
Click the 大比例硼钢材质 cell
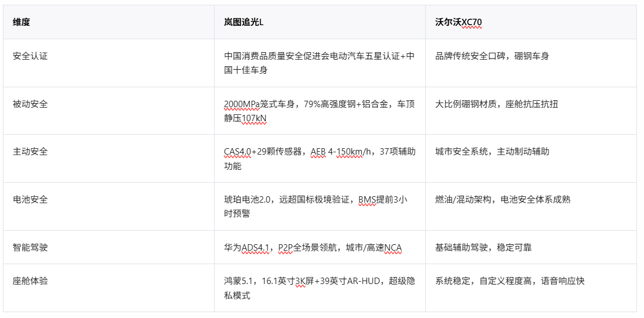(531, 111)
